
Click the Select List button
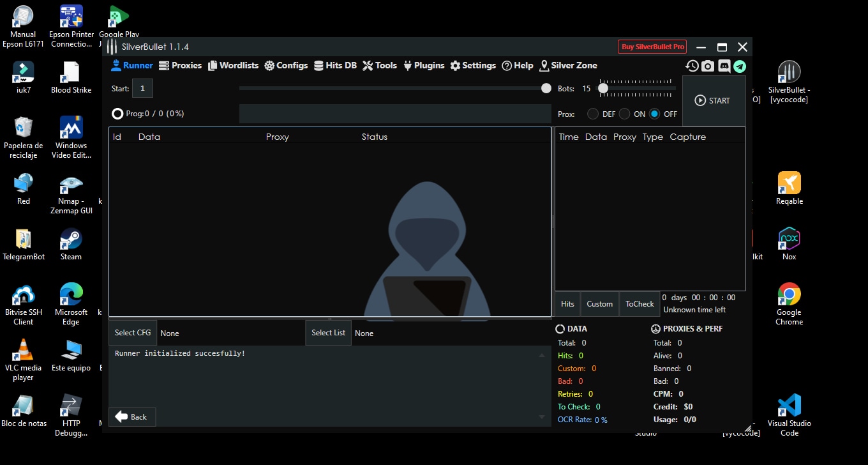pos(328,333)
